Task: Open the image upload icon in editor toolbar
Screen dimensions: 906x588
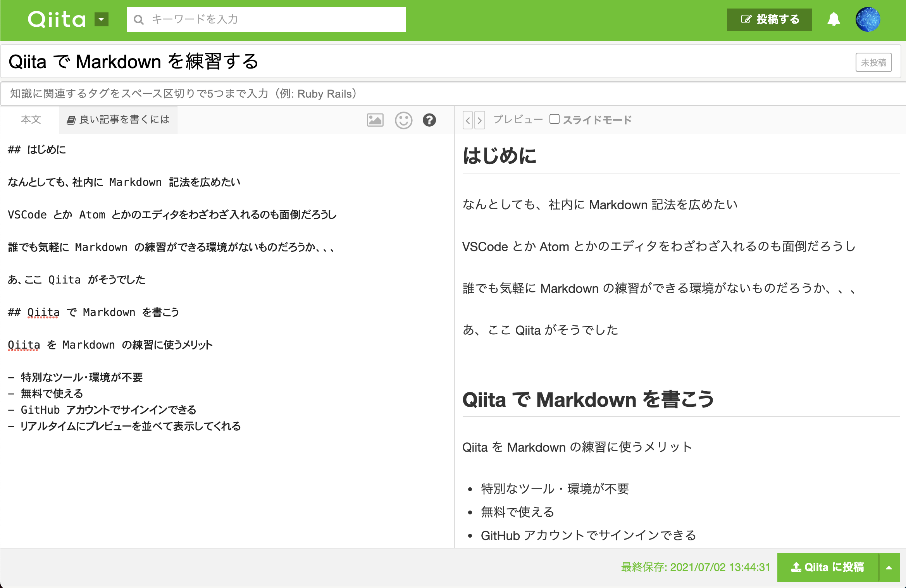Action: coord(375,120)
